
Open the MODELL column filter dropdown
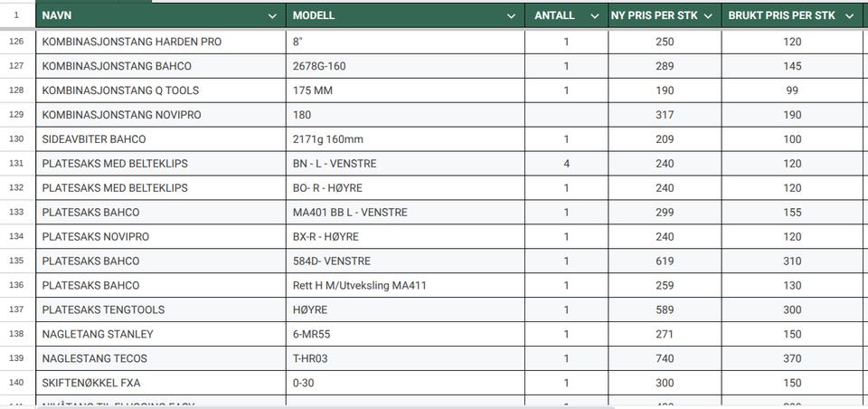[512, 15]
